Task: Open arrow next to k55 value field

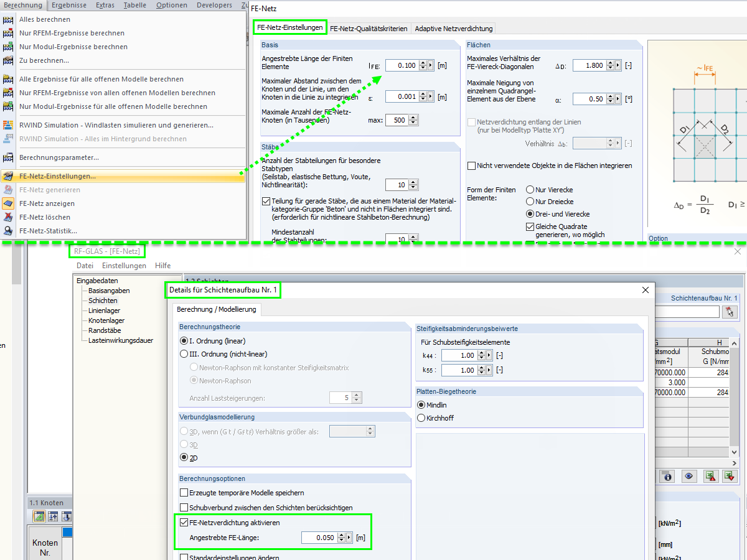Action: (x=489, y=370)
